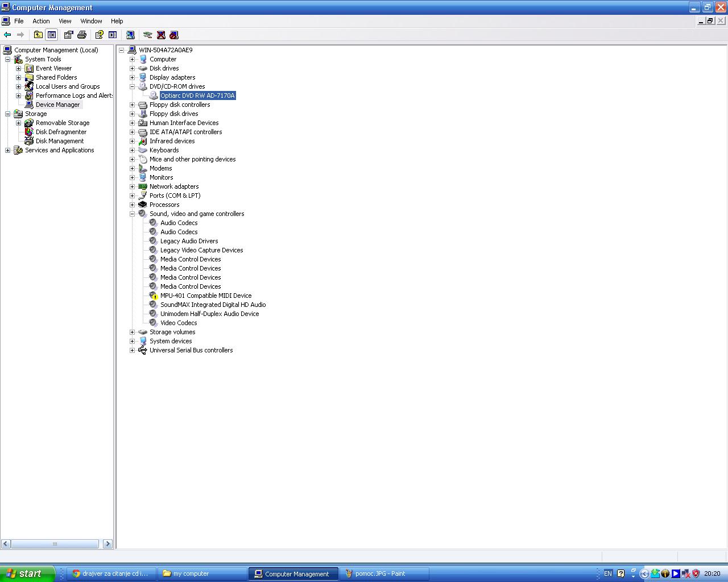This screenshot has width=728, height=582.
Task: Toggle the Show/Hide Console Tree button
Action: click(x=52, y=35)
